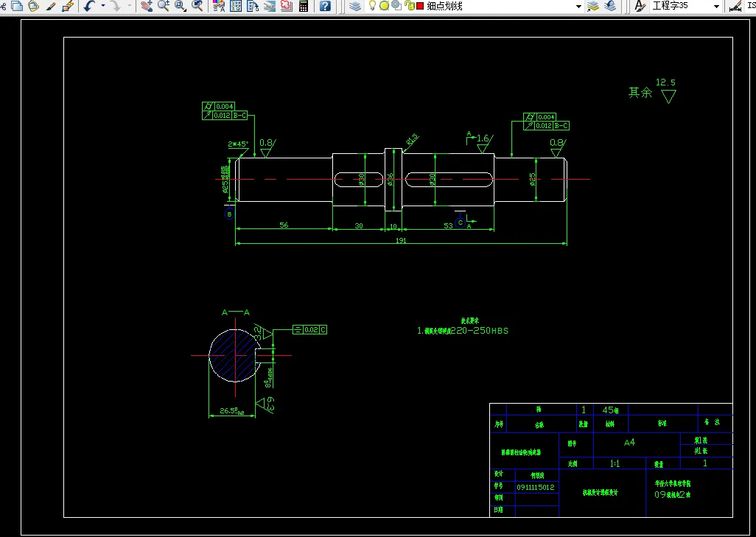The width and height of the screenshot is (756, 537).
Task: Select the ø36 collar diameter dimension
Action: pos(391,179)
